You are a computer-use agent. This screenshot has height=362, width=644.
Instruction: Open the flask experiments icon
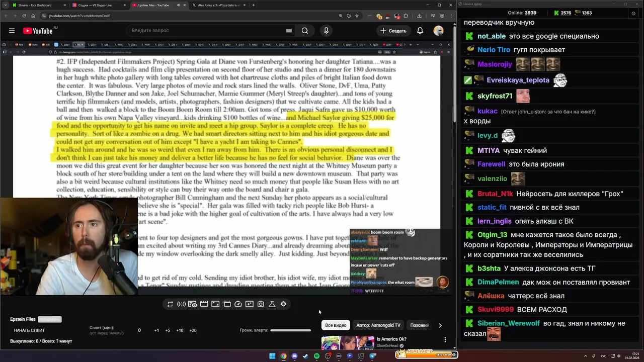(x=272, y=304)
